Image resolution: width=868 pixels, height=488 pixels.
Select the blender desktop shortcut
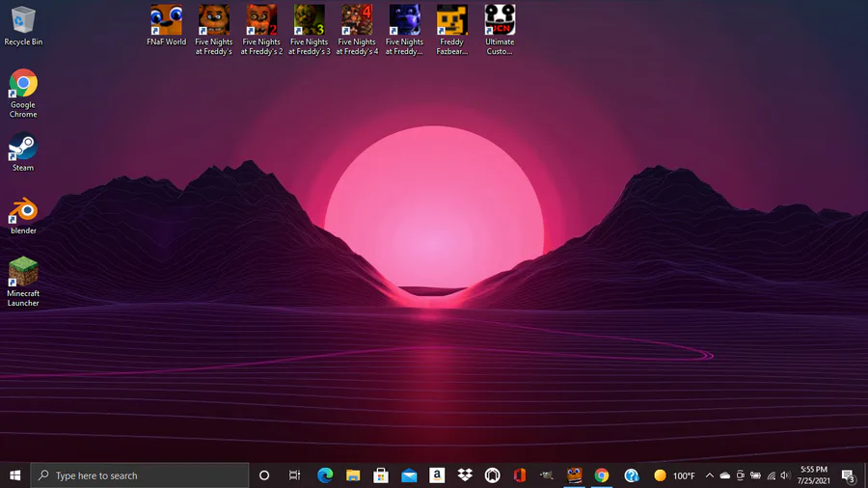click(23, 215)
